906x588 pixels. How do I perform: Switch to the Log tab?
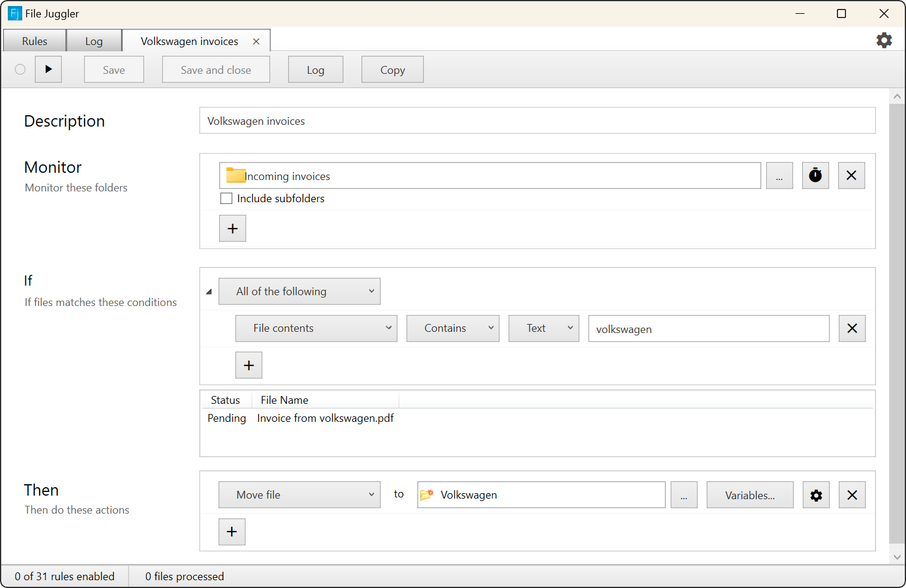pyautogui.click(x=94, y=41)
